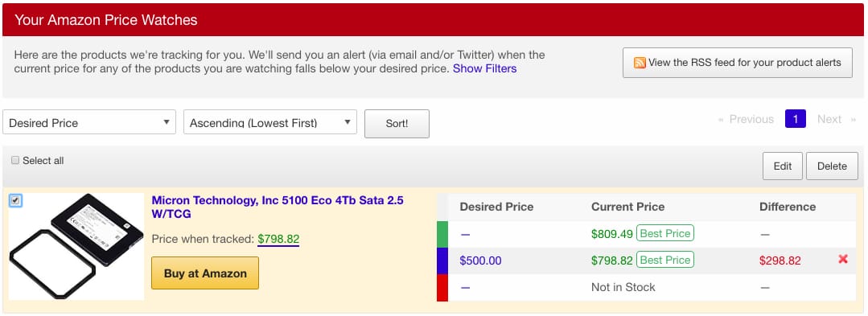868x316 pixels.
Task: Toggle the Select all checkbox
Action: point(15,161)
